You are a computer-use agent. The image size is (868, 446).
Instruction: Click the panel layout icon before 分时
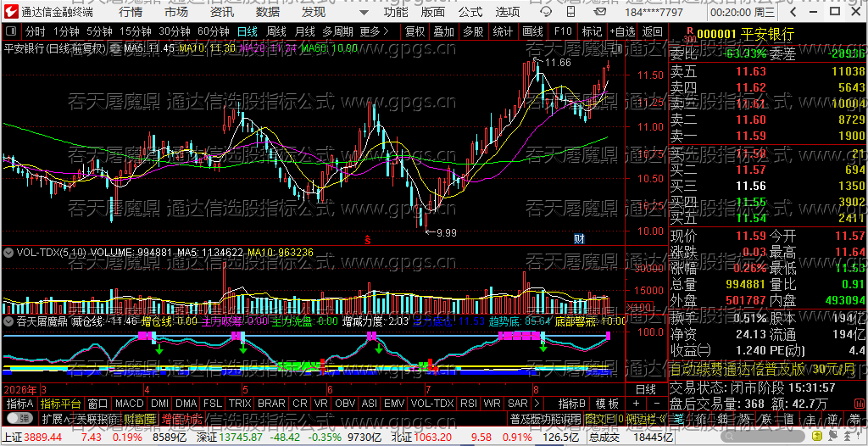[11, 31]
